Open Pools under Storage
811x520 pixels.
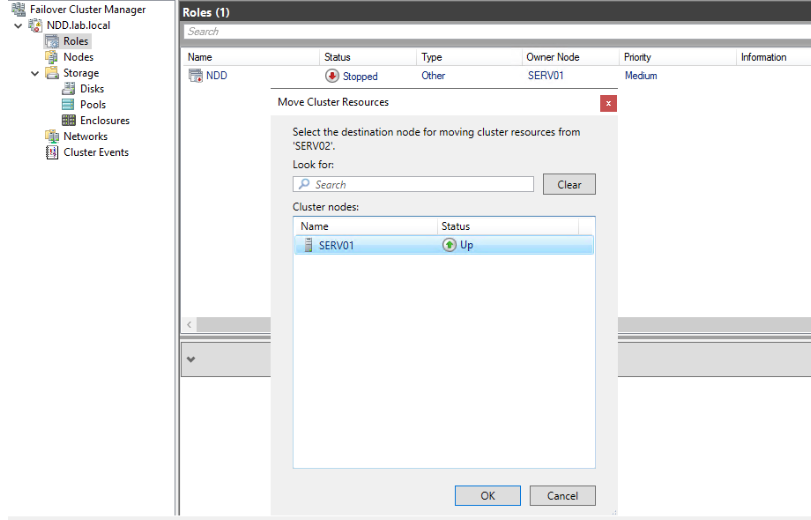coord(93,105)
